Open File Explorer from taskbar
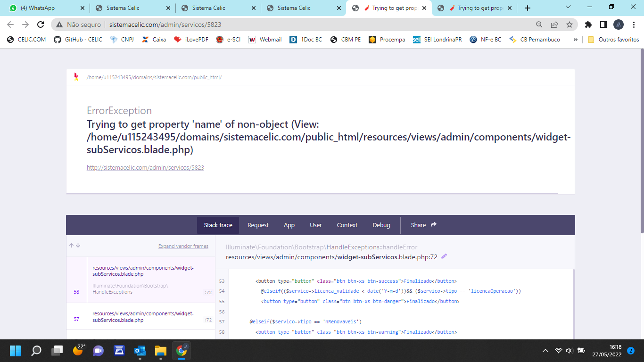 click(161, 351)
